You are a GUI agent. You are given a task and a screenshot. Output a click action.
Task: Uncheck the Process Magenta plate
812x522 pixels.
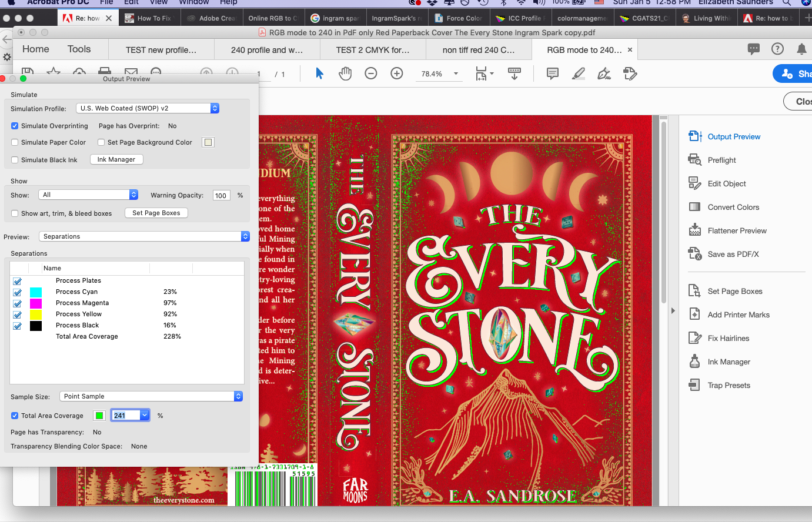(x=18, y=303)
